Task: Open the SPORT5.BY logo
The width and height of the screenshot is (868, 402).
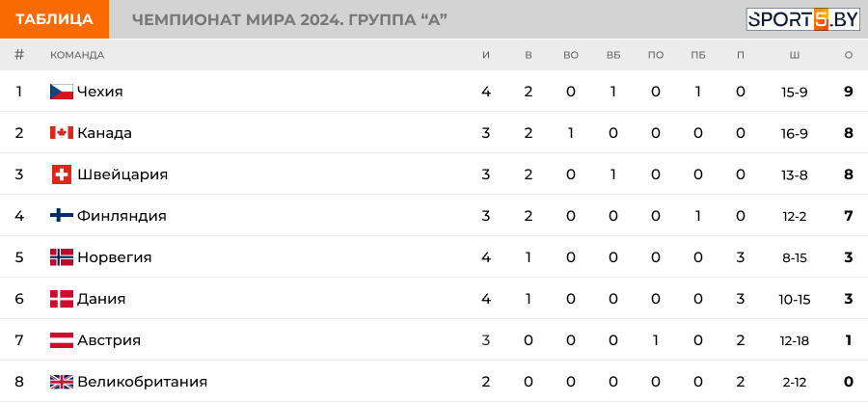Action: click(802, 19)
